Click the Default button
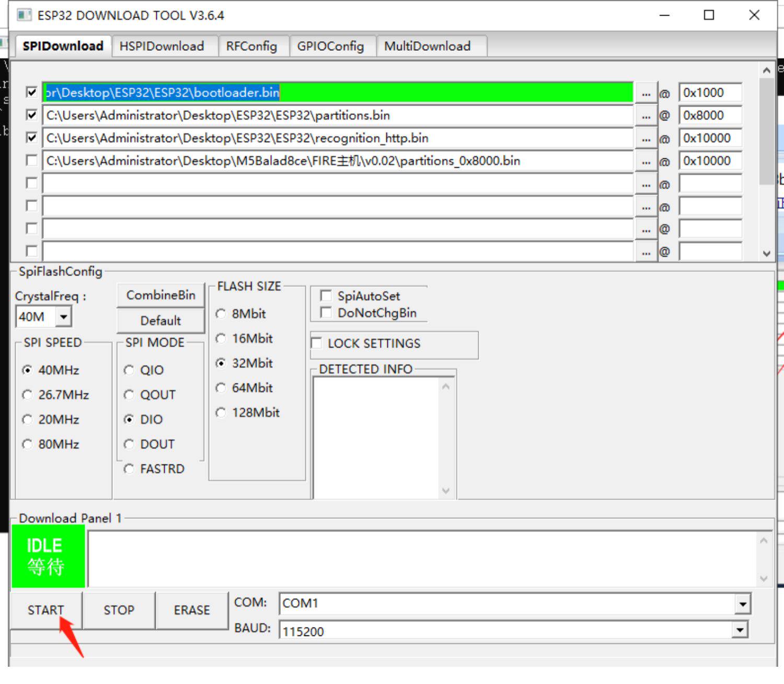The width and height of the screenshot is (784, 684). 161,321
